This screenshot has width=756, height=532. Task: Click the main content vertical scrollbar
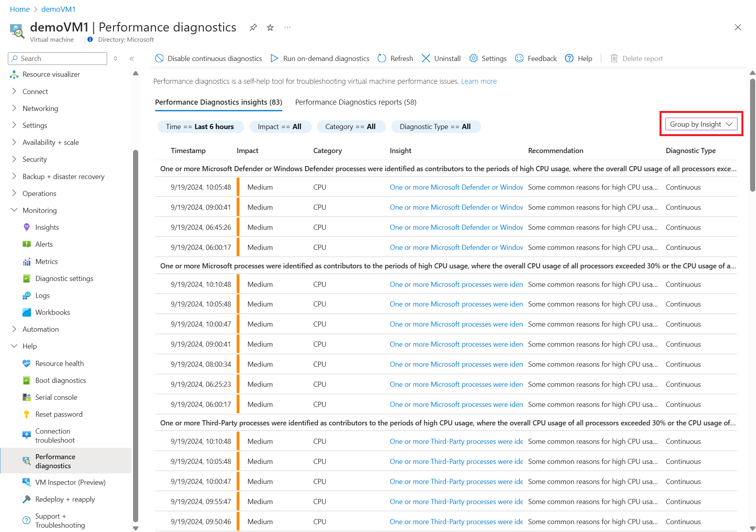pyautogui.click(x=752, y=135)
